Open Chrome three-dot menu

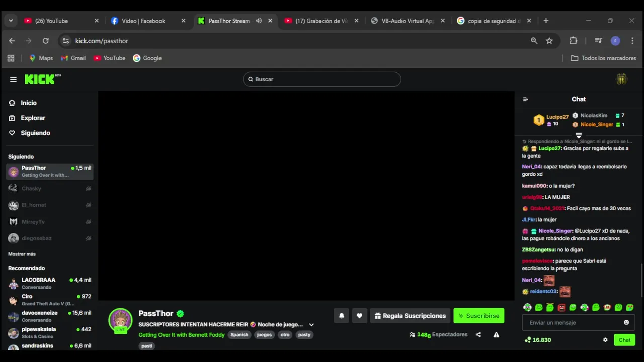(x=632, y=41)
